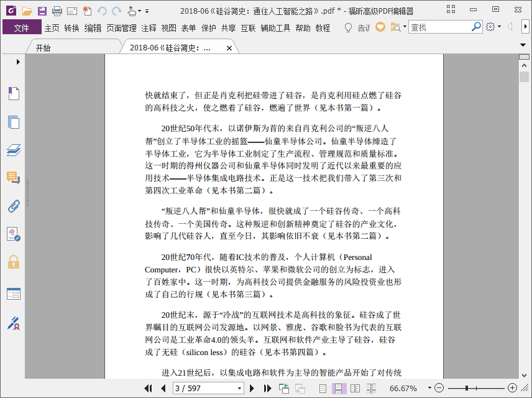Open the 互联 ribbon tab
The image size is (532, 398).
(248, 28)
